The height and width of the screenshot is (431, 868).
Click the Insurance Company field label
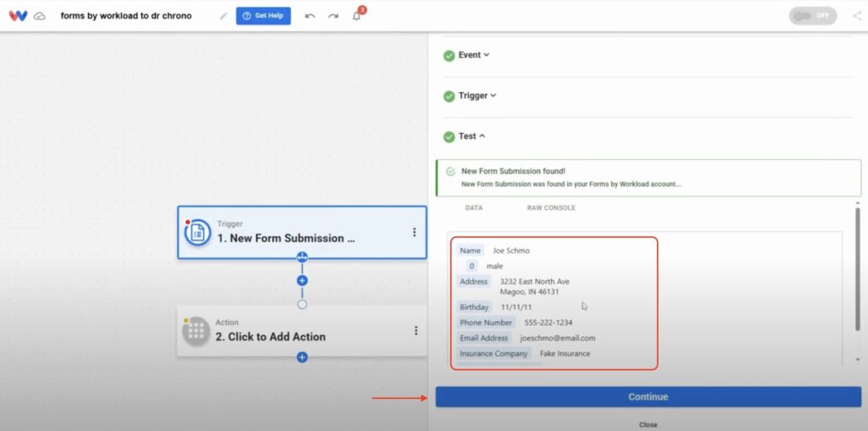[x=494, y=354]
